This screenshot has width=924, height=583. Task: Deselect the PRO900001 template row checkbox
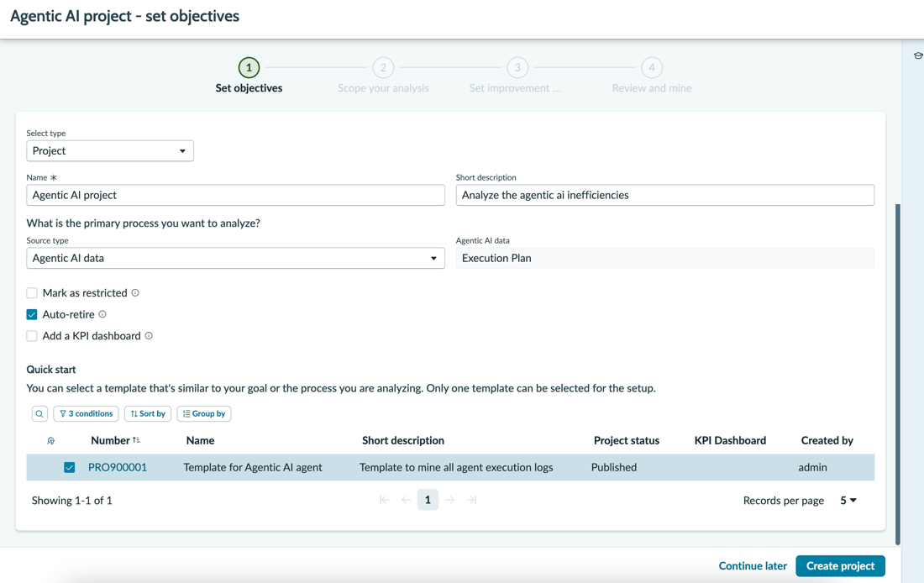pos(70,467)
